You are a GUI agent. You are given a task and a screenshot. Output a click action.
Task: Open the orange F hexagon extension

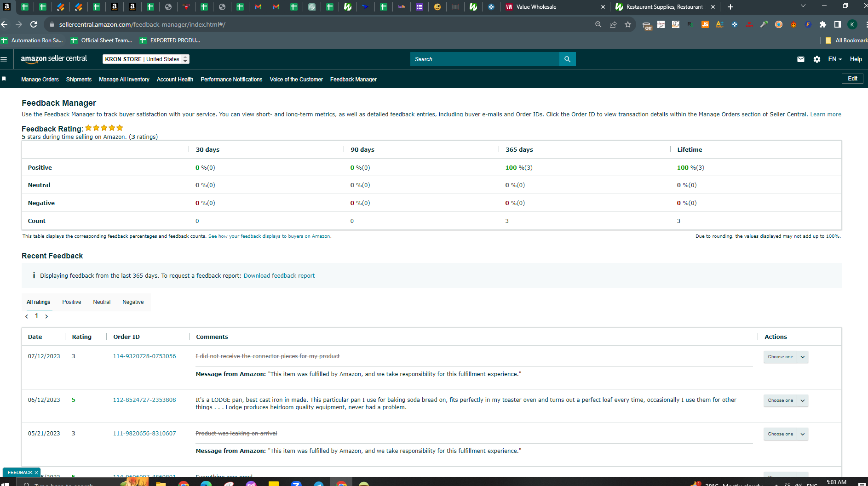pos(808,24)
